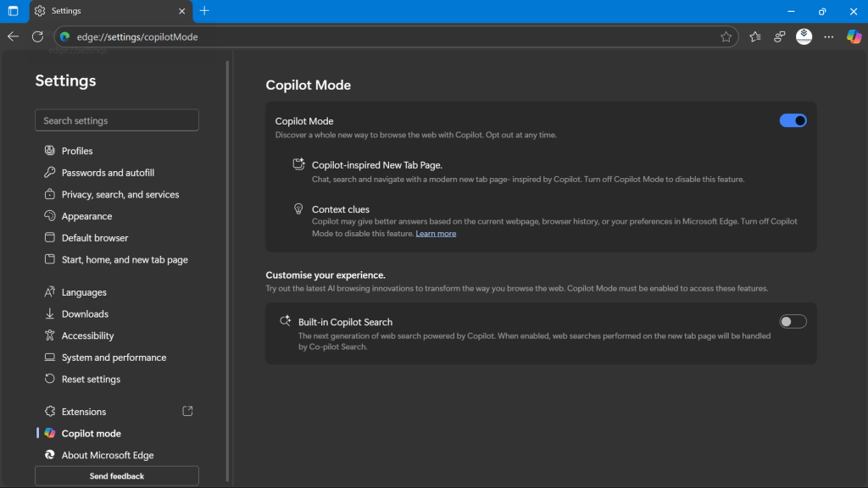Click the Passwords and autofill key icon
The height and width of the screenshot is (488, 868).
coord(50,172)
